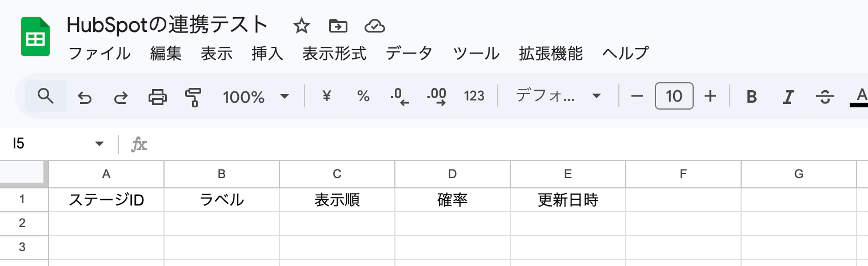Move document using folder icon
Viewport: 868px width, 266px height.
(x=338, y=26)
